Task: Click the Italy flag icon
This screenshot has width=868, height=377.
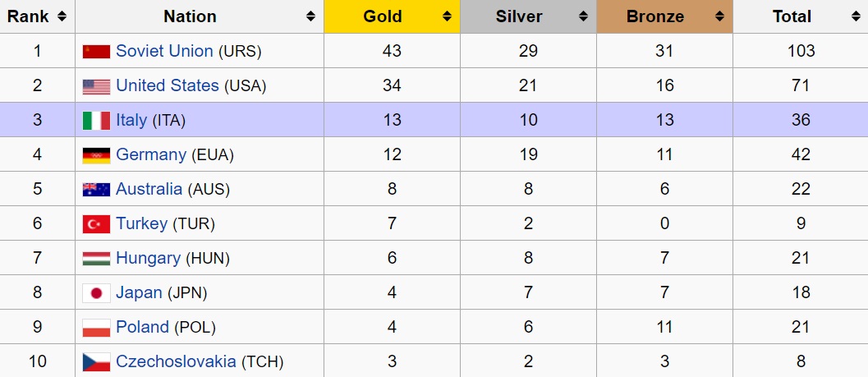Action: pyautogui.click(x=96, y=121)
